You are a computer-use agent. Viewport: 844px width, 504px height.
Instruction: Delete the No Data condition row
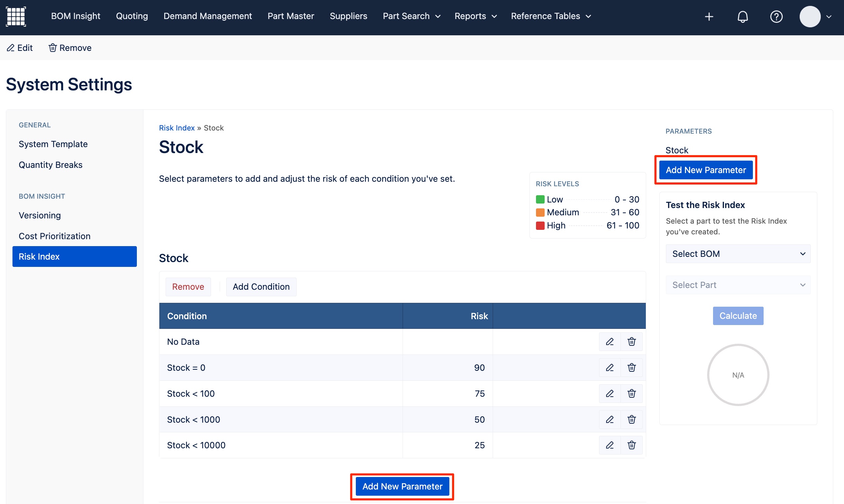(632, 342)
